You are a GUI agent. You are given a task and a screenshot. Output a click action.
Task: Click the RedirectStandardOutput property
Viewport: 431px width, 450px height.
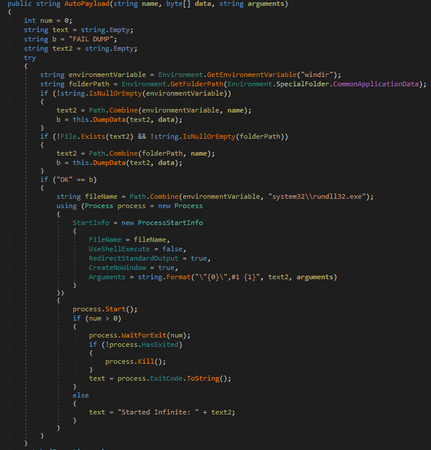(133, 258)
